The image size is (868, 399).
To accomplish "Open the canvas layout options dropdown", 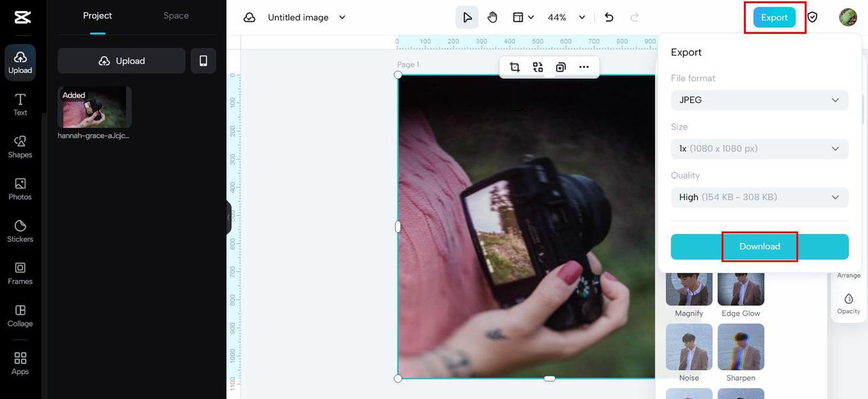I will [x=523, y=18].
